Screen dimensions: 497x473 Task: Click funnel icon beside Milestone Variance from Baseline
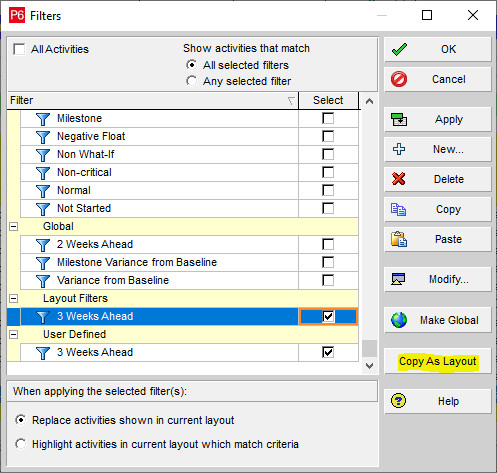coord(43,263)
